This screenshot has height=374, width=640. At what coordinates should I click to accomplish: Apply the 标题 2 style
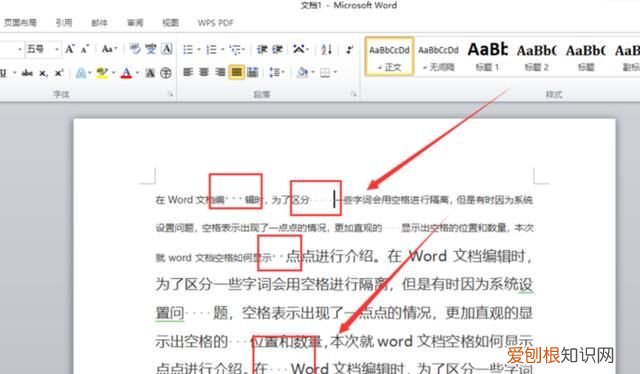536,56
